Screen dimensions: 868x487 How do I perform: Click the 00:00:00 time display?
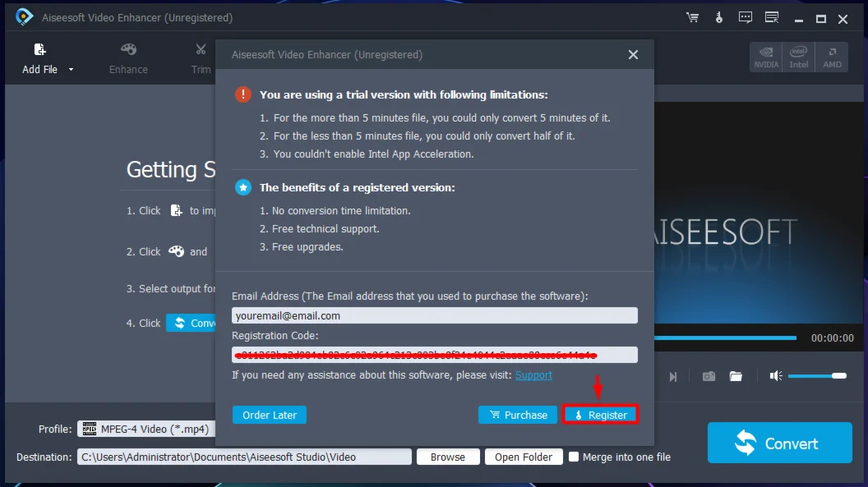point(832,338)
